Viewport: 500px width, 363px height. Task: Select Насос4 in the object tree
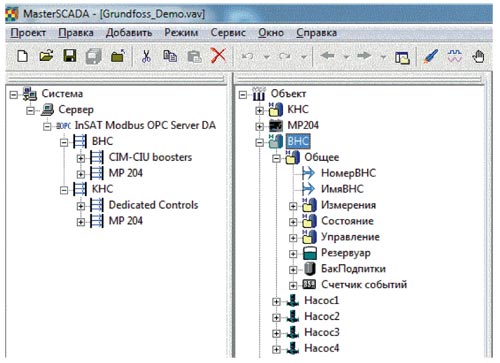322,348
